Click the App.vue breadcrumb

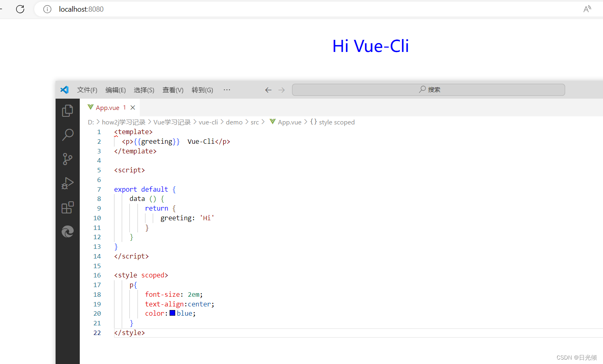286,122
